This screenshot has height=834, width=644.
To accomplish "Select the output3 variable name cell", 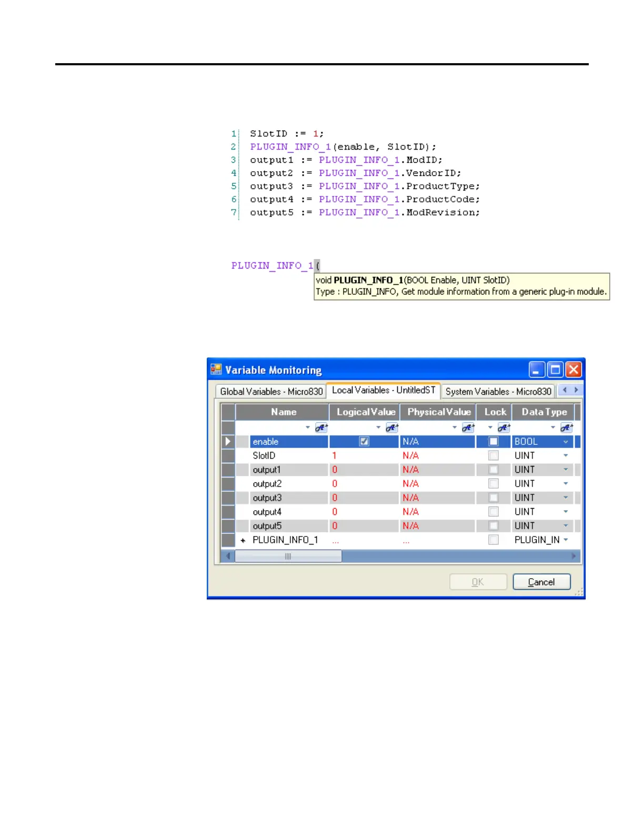I will tap(289, 498).
